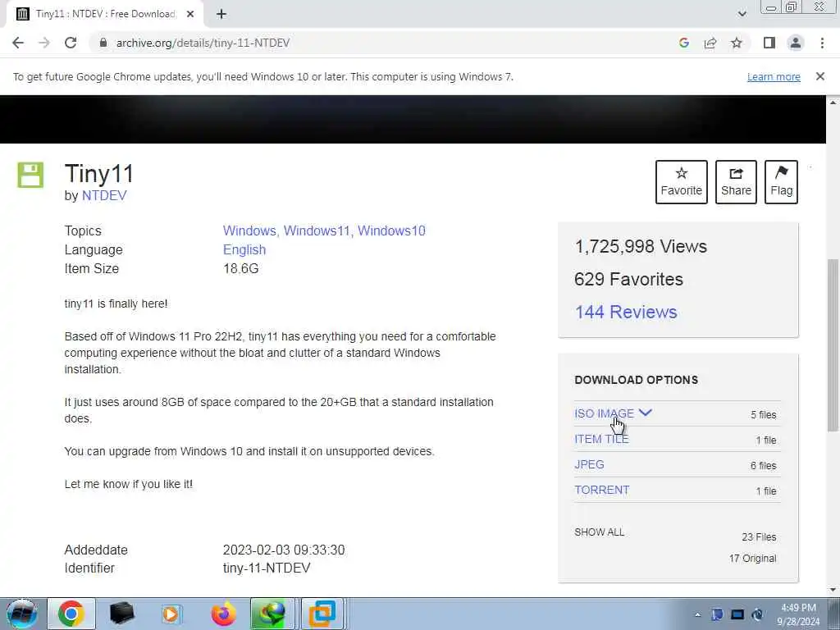Click the browser Back arrow

pos(18,43)
